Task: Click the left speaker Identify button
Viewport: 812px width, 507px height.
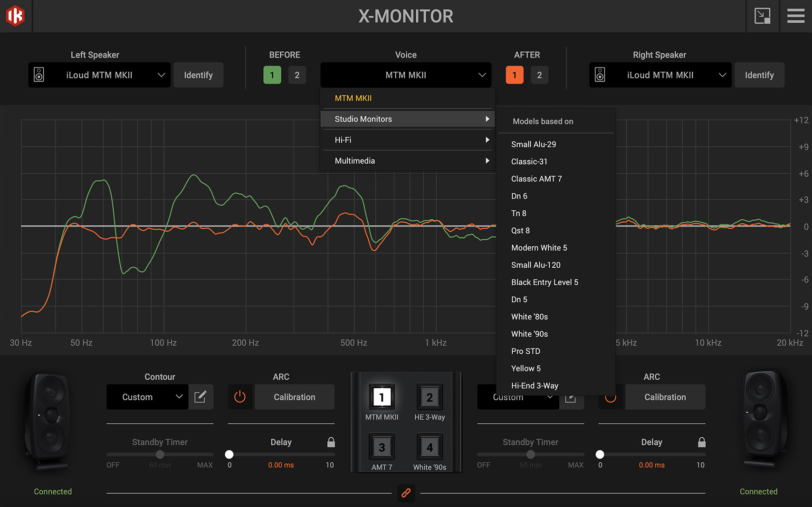Action: [198, 75]
